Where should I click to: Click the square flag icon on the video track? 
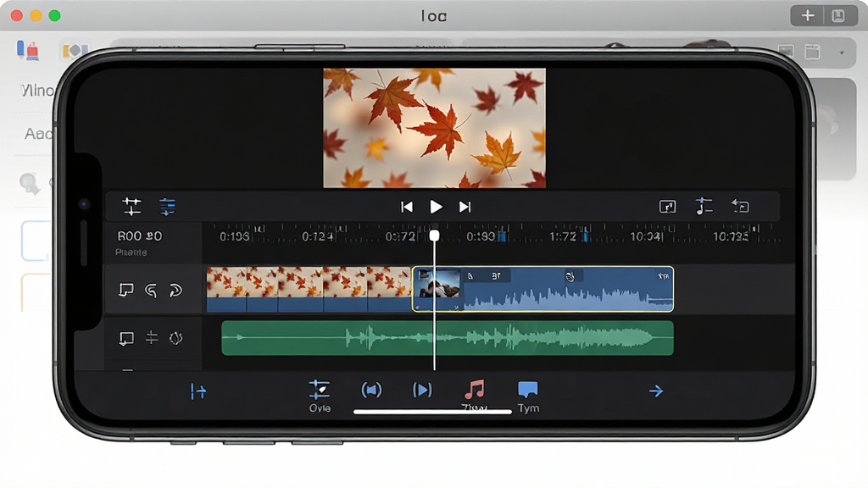126,290
